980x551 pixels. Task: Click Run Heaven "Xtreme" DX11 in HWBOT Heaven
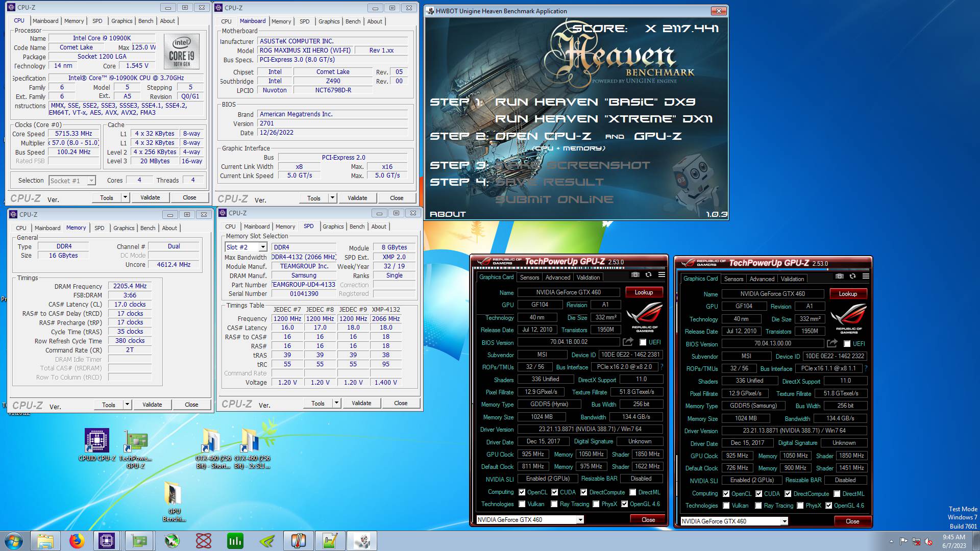point(604,119)
